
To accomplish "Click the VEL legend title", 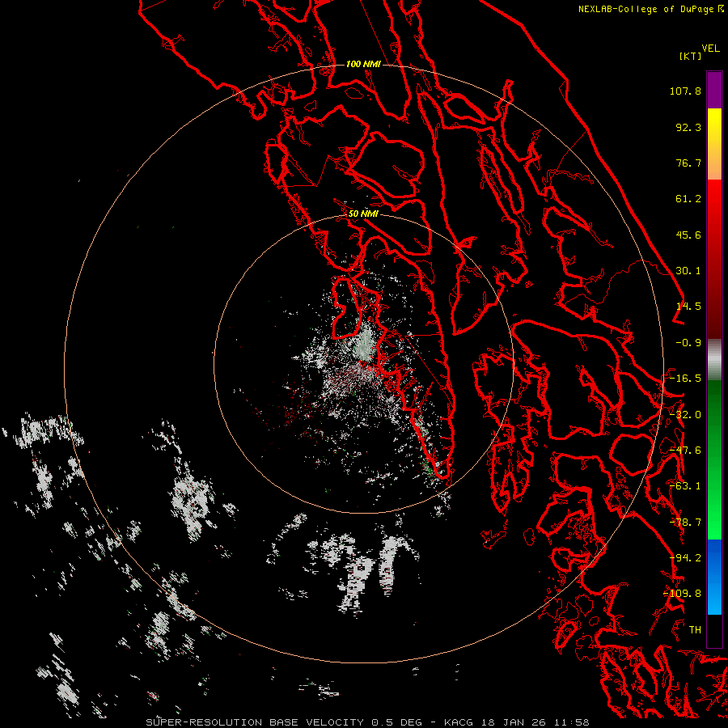I will click(x=710, y=49).
